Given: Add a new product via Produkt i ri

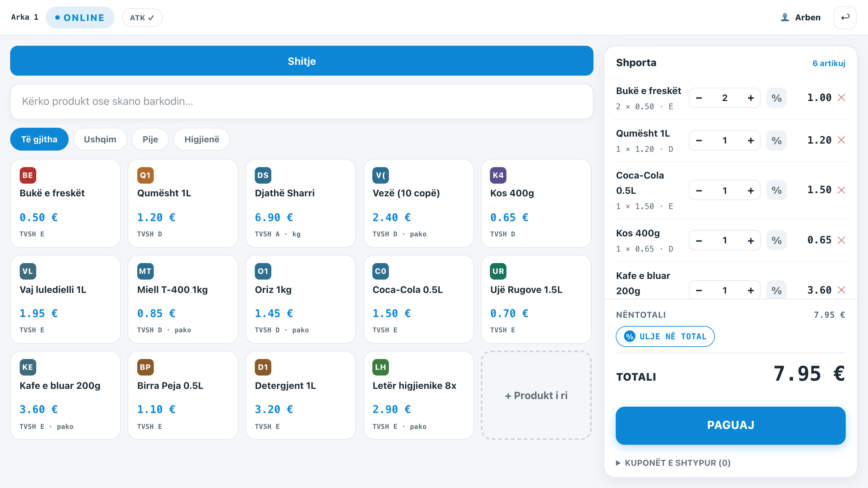Looking at the screenshot, I should (536, 395).
